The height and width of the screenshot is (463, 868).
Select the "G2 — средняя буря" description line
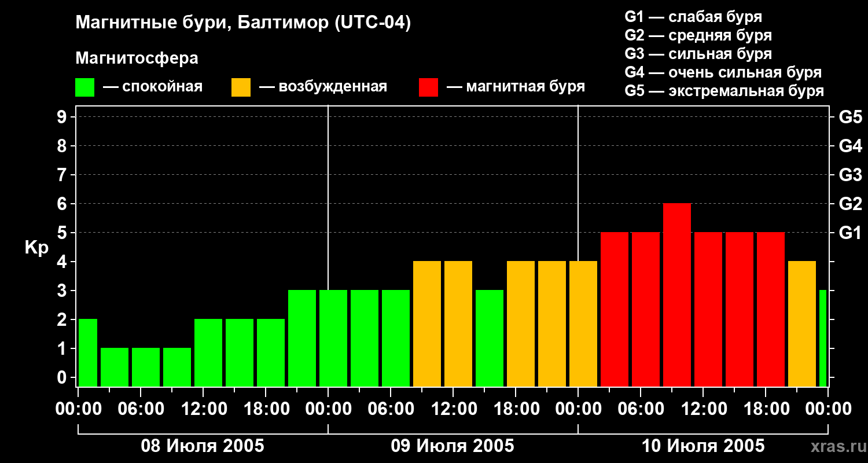(698, 35)
